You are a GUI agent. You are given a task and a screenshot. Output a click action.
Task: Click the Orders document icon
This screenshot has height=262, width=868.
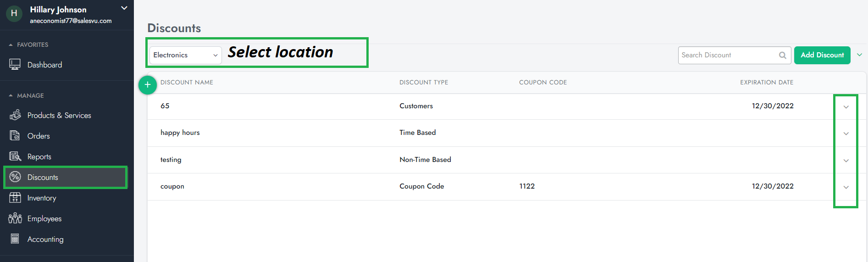click(15, 135)
